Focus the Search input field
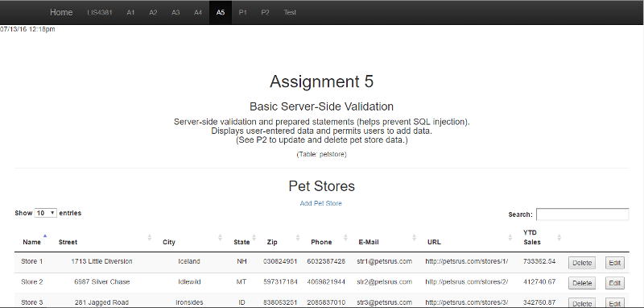 [582, 214]
